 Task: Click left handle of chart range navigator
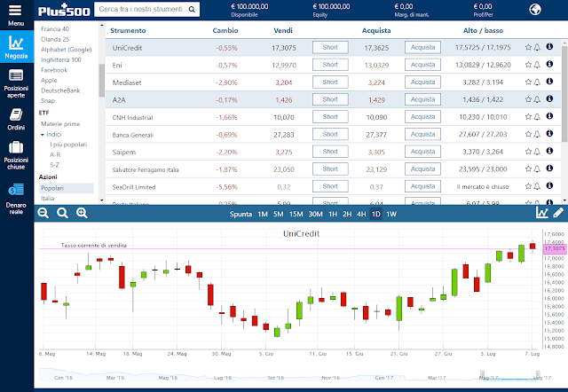coord(482,373)
